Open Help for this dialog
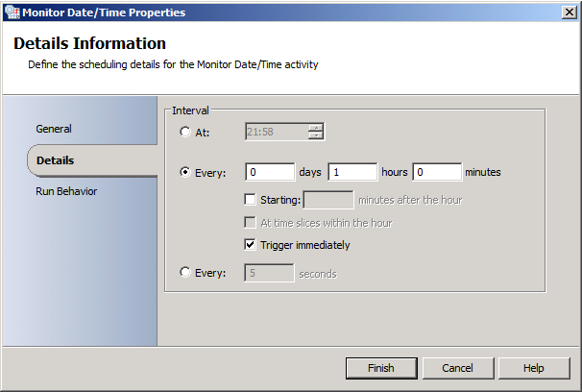Screen dimensions: 582x392 coord(534,368)
